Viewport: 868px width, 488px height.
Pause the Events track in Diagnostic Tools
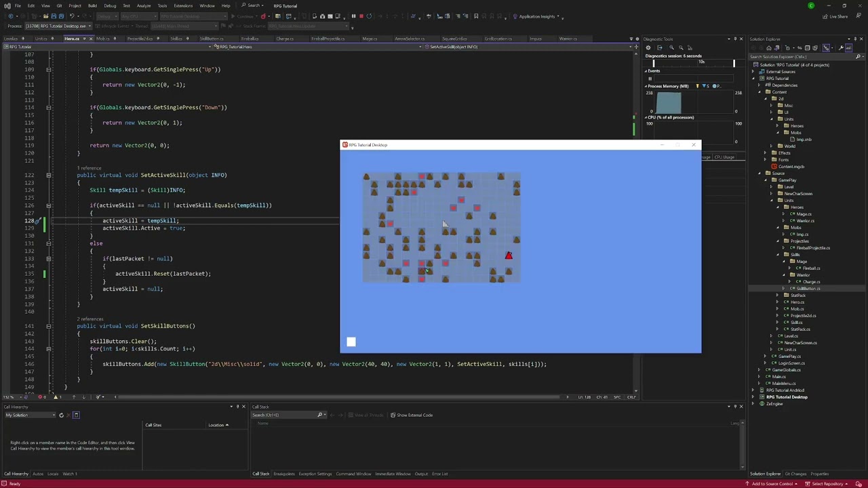650,79
